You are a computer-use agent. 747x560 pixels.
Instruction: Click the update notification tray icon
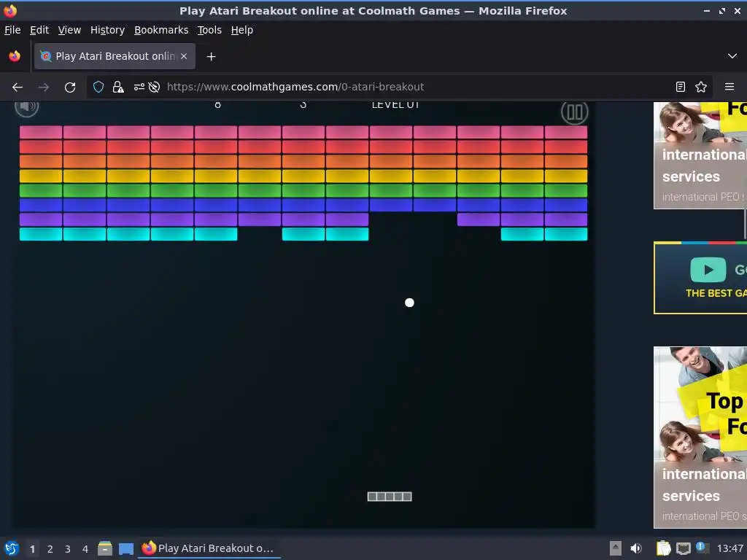point(702,548)
